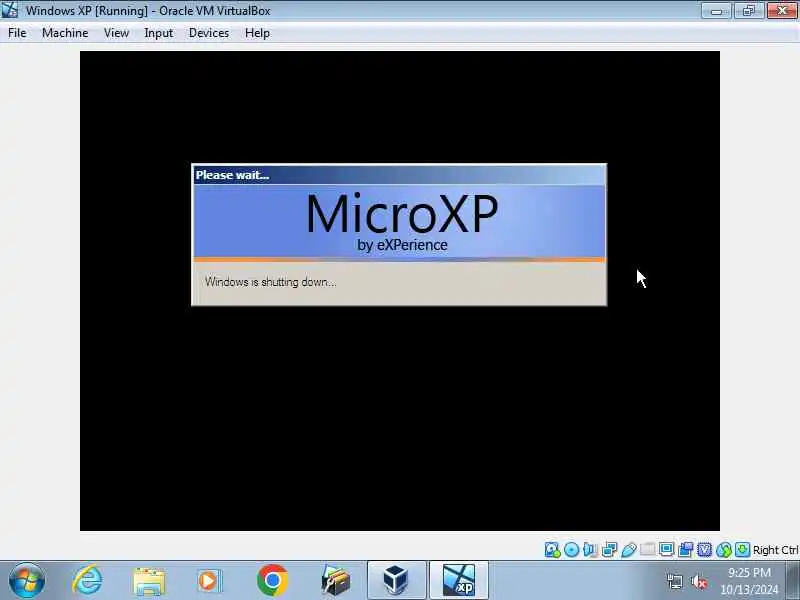
Task: Open the toolbox app on the taskbar
Action: click(x=336, y=581)
